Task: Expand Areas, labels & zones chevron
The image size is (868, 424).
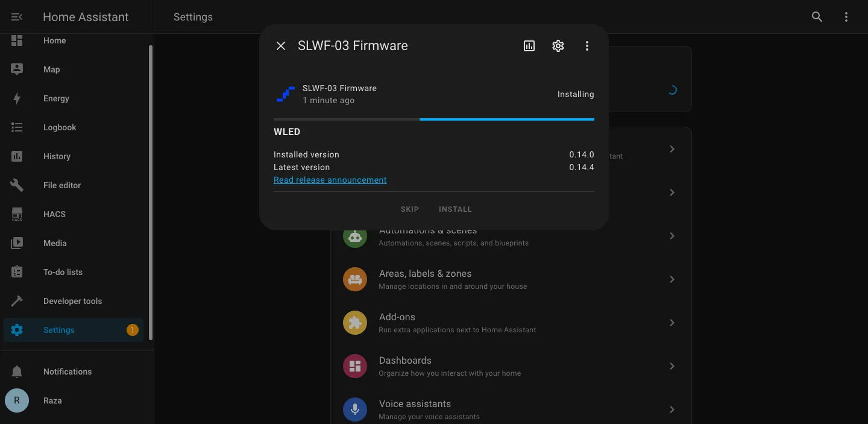Action: [672, 279]
